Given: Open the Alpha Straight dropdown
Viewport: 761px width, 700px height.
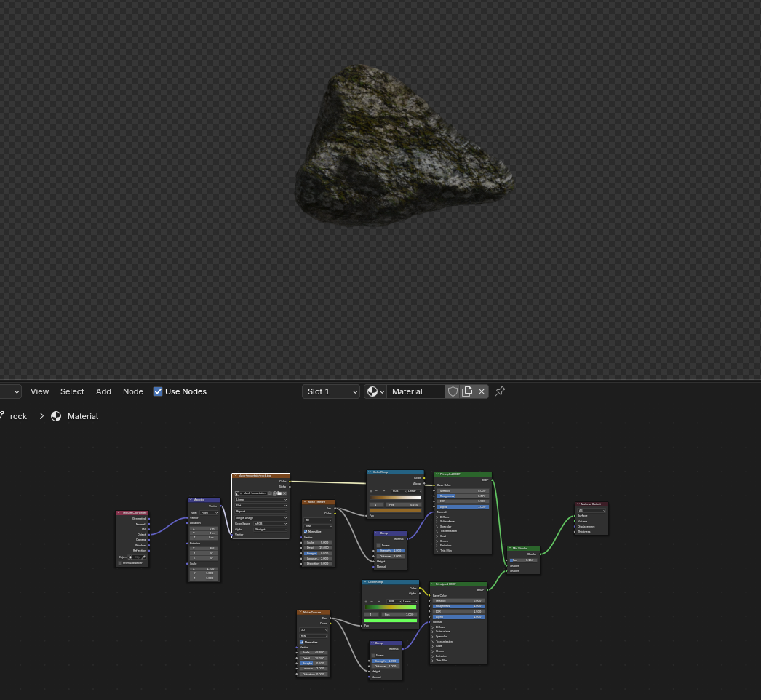Looking at the screenshot, I should [271, 530].
